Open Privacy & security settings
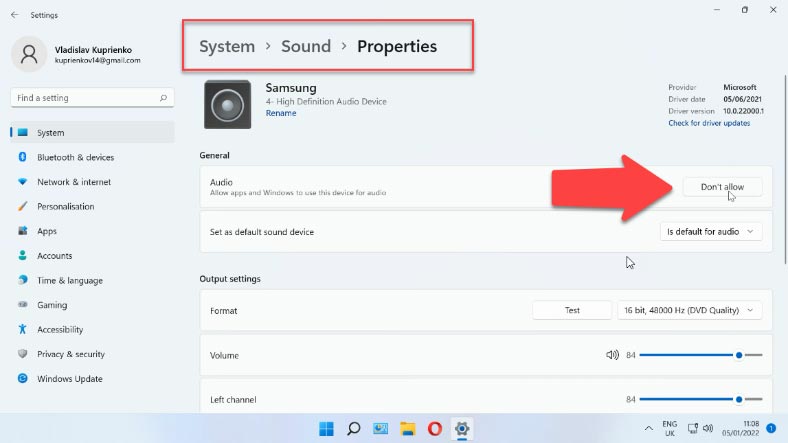The width and height of the screenshot is (788, 443). [92, 354]
